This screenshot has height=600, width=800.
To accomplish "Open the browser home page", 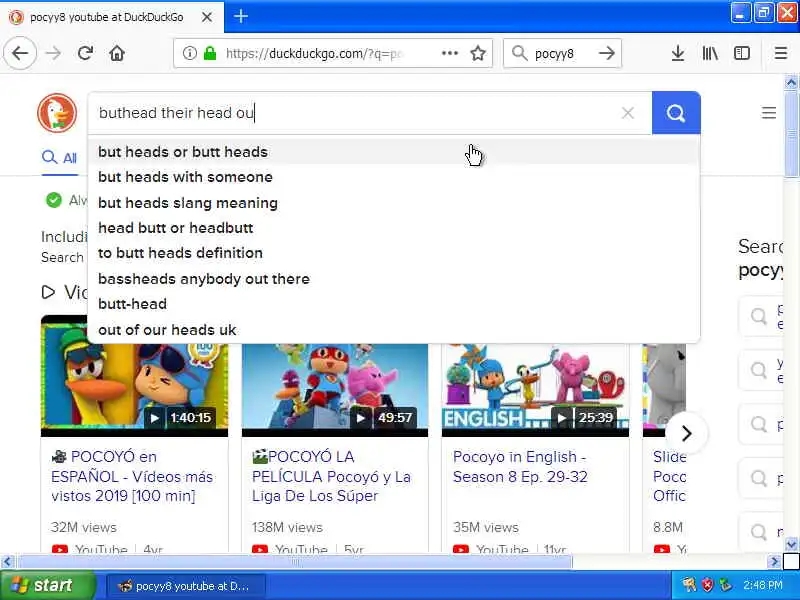I will [x=117, y=53].
